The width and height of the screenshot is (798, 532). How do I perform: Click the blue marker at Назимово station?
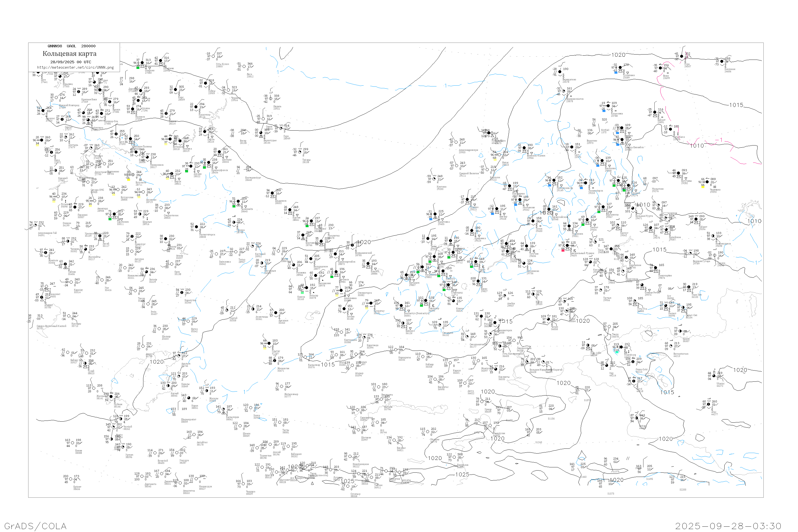597,165
